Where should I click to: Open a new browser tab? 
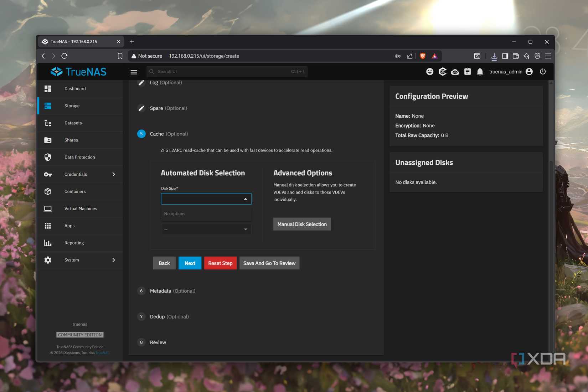click(132, 42)
